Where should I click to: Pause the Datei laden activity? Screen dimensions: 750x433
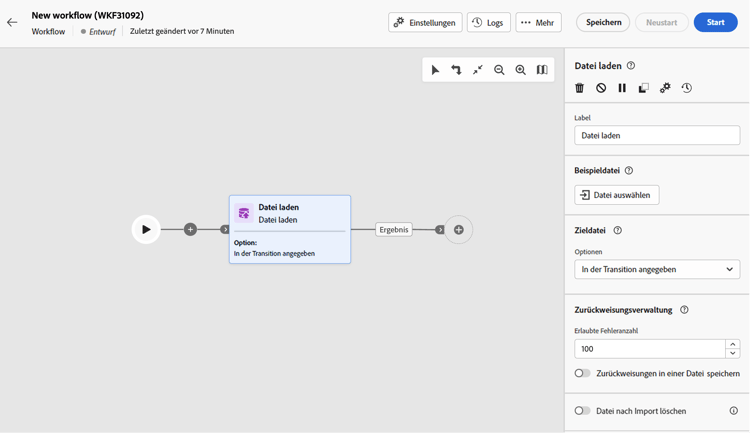[622, 88]
